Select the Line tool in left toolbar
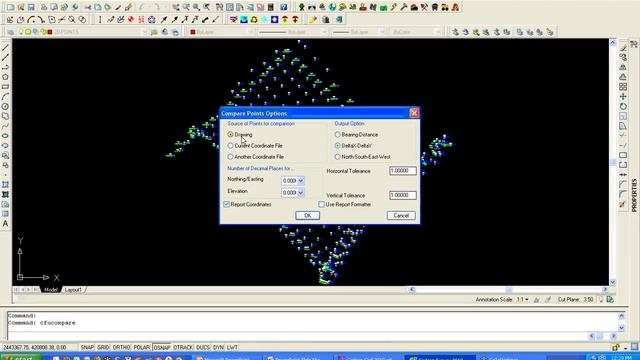Image resolution: width=640 pixels, height=360 pixels. click(x=5, y=48)
